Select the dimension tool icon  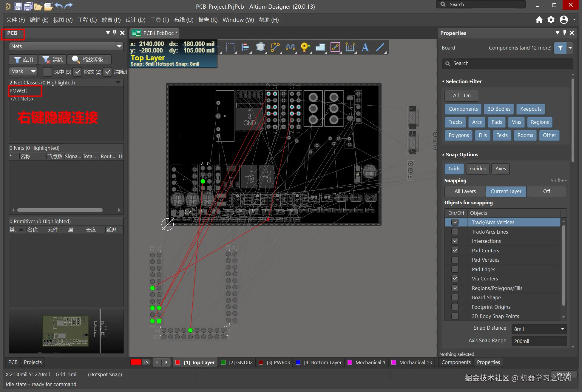[350, 47]
